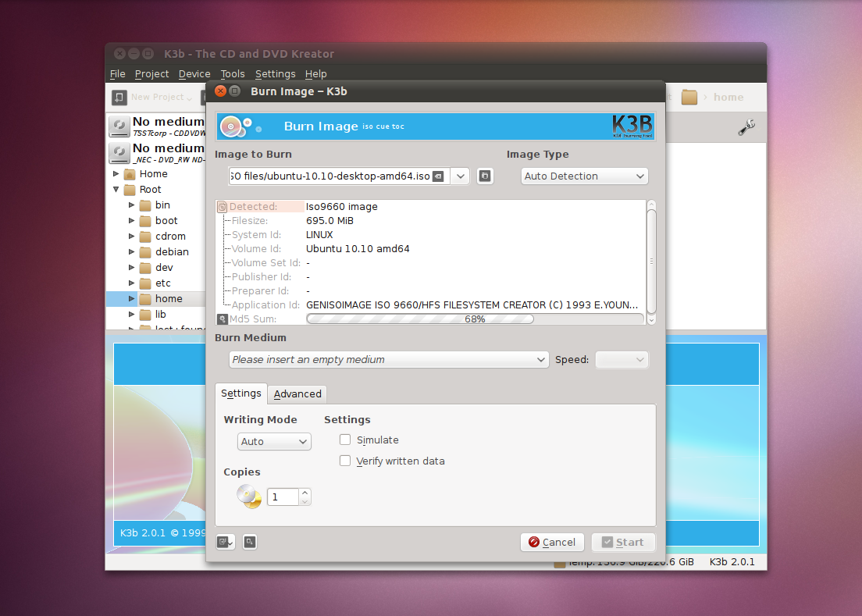The width and height of the screenshot is (862, 616).
Task: Open the Image Type Auto Detection dropdown
Action: [x=584, y=176]
